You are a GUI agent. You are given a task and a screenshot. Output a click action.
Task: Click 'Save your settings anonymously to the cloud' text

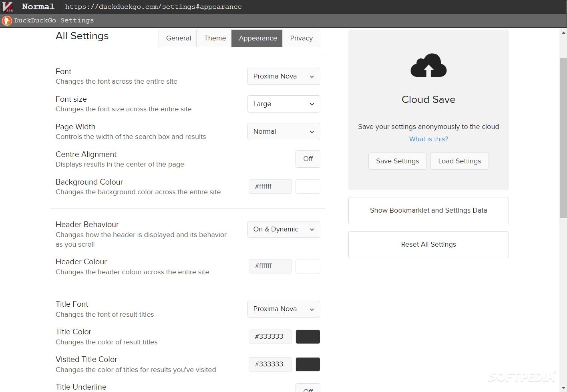pyautogui.click(x=428, y=127)
